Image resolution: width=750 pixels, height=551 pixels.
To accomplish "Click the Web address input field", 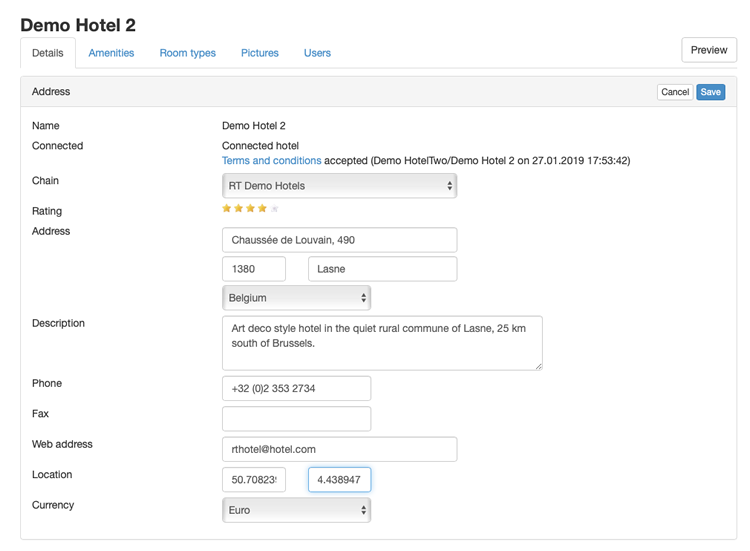I will coord(340,449).
